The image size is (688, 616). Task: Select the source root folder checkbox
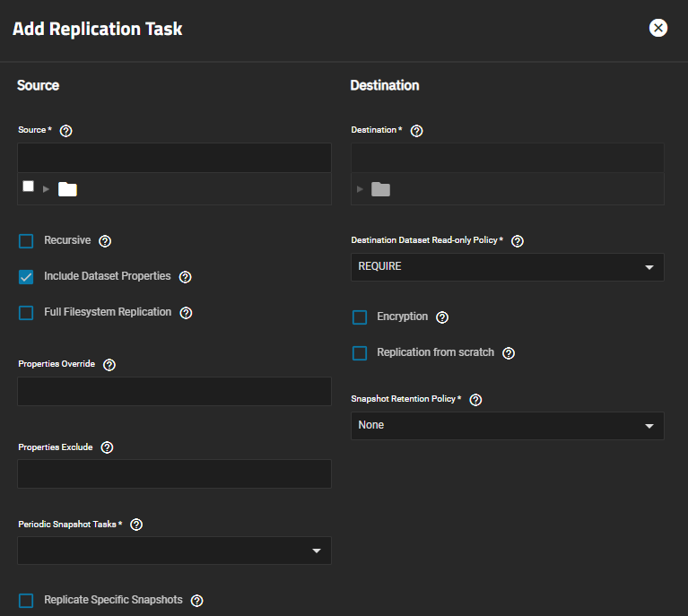click(x=28, y=187)
